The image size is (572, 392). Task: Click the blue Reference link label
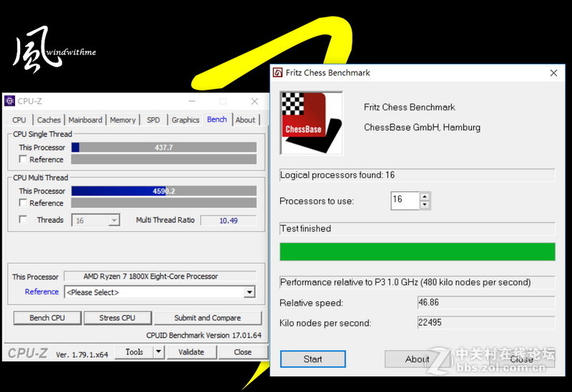click(x=41, y=292)
